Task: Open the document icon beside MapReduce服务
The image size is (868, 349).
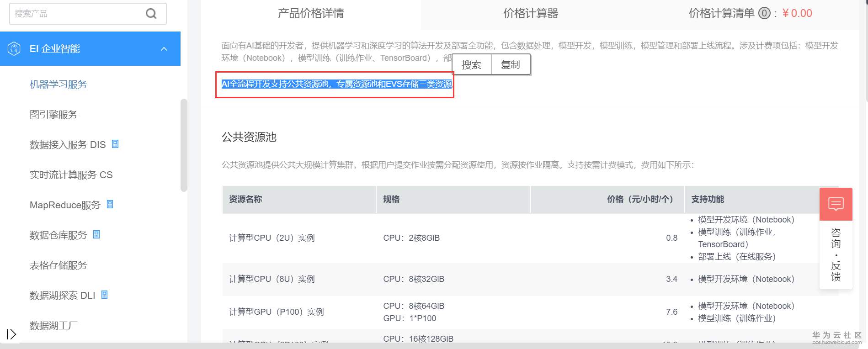Action: point(110,204)
